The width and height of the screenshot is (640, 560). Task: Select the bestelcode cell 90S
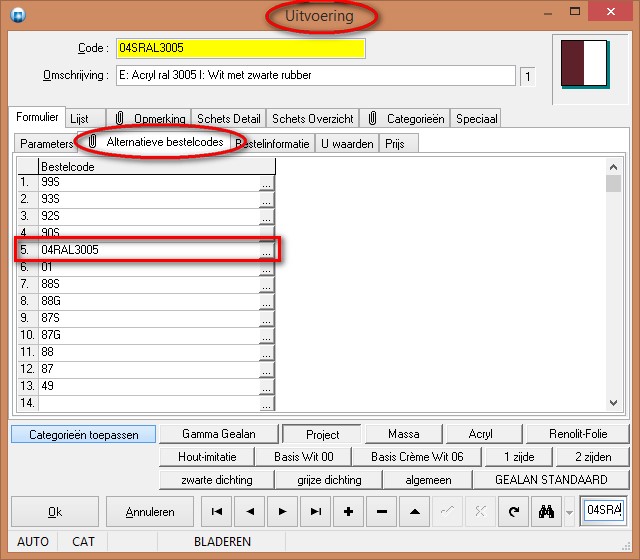pos(149,233)
